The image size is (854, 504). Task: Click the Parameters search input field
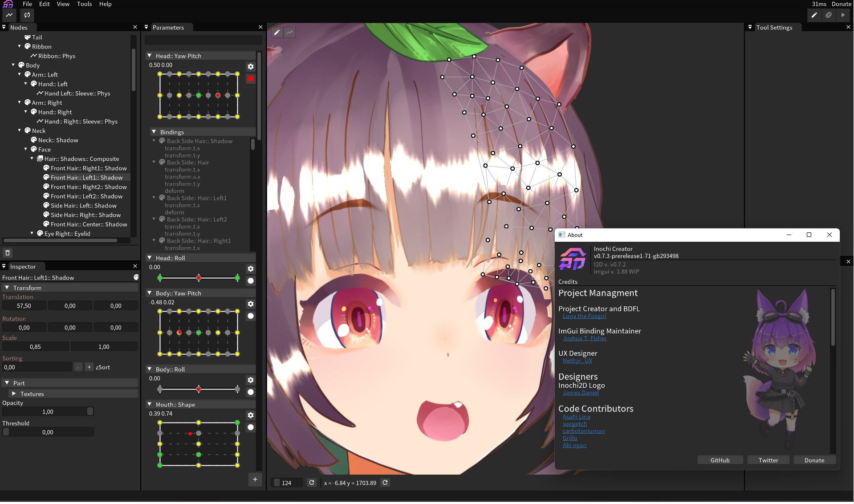pyautogui.click(x=203, y=41)
